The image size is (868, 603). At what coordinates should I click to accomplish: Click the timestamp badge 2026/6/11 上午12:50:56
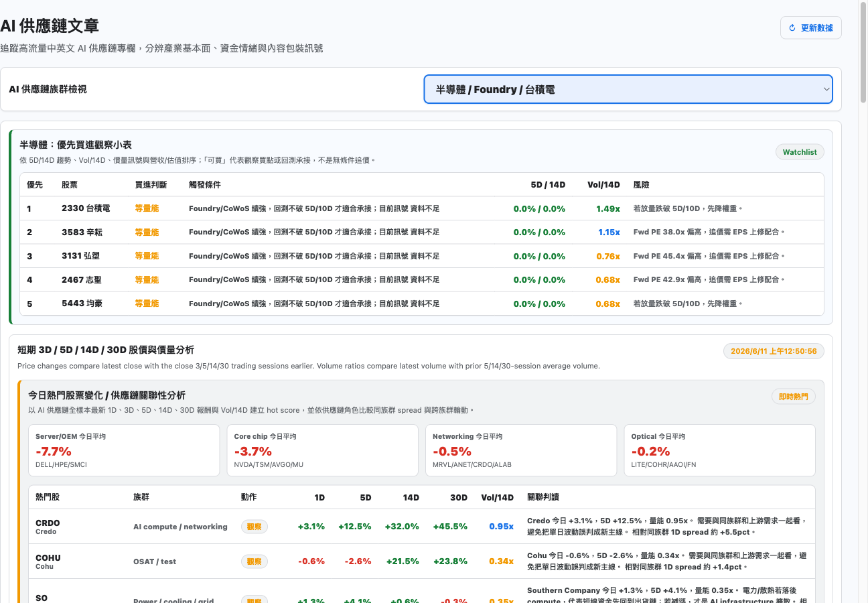(774, 351)
